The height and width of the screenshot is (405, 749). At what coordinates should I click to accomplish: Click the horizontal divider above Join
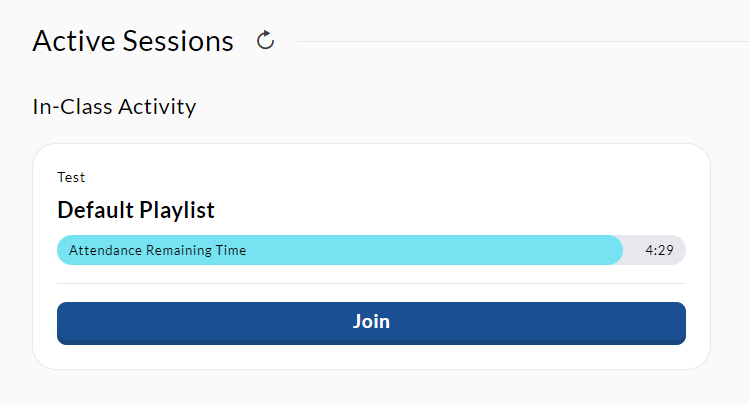pos(371,283)
